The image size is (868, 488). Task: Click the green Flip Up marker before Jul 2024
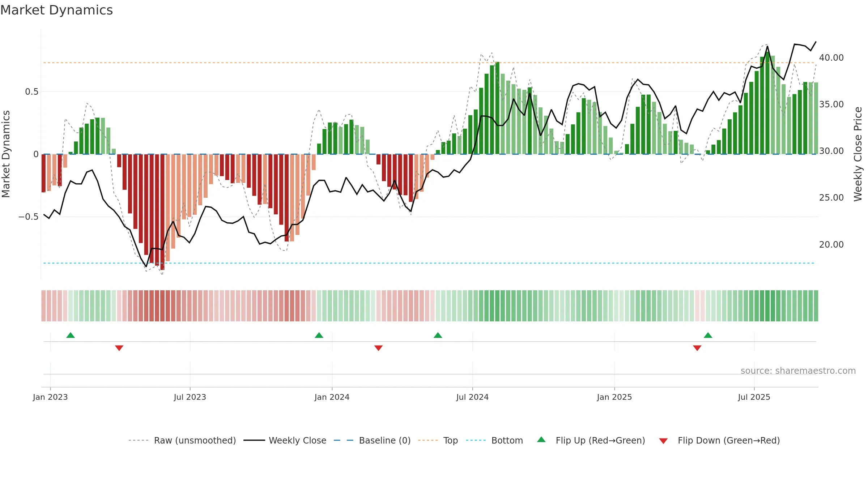(x=438, y=335)
